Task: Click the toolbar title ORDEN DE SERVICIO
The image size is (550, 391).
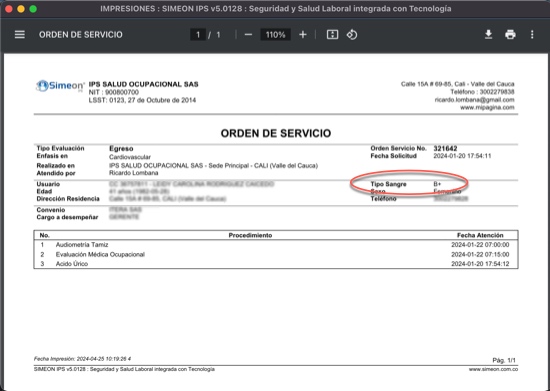Action: (81, 34)
